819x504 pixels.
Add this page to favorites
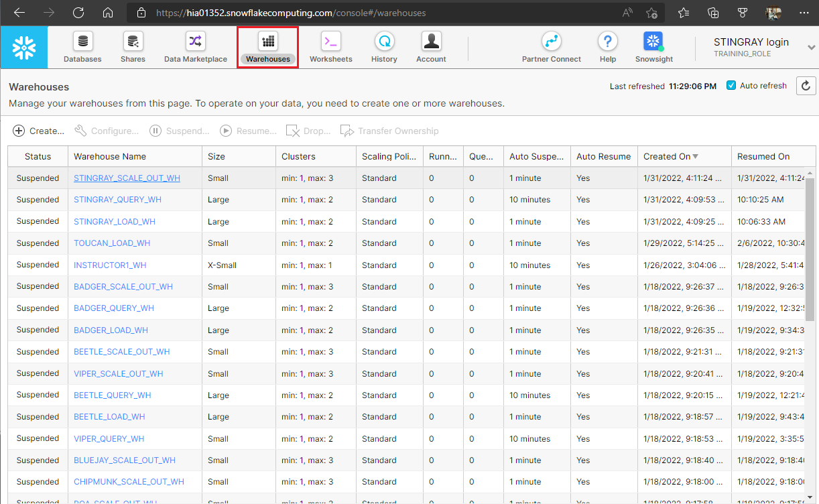(651, 13)
